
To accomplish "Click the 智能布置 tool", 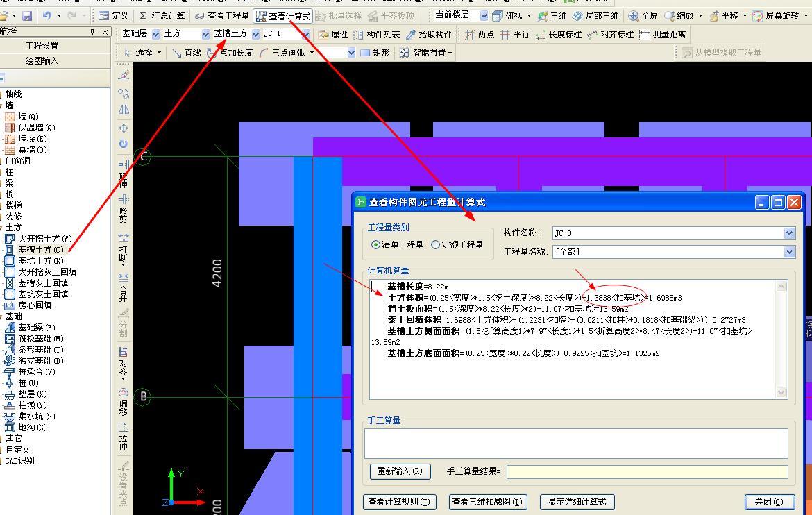I will click(x=423, y=53).
